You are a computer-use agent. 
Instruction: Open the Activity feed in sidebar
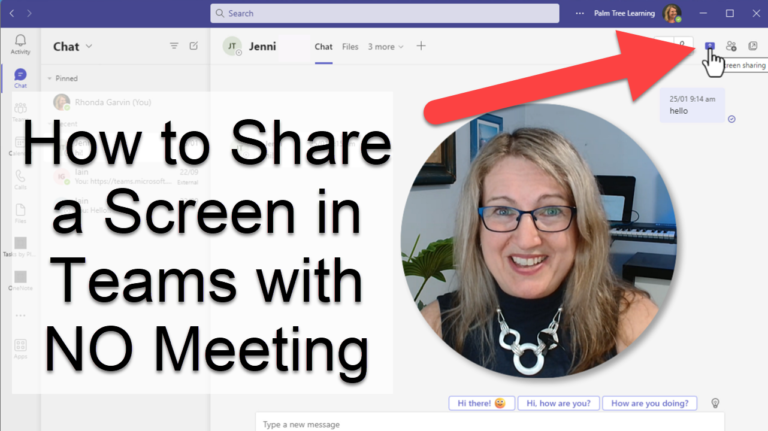20,44
